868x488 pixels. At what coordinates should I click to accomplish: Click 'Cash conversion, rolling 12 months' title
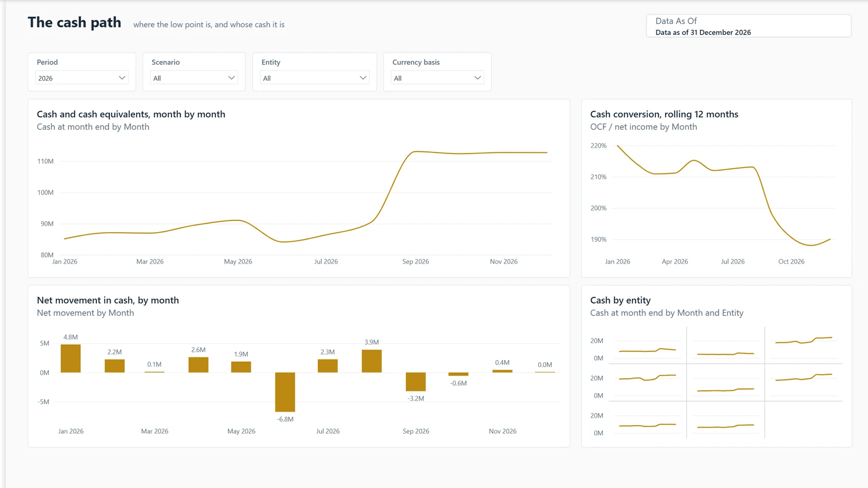click(664, 114)
